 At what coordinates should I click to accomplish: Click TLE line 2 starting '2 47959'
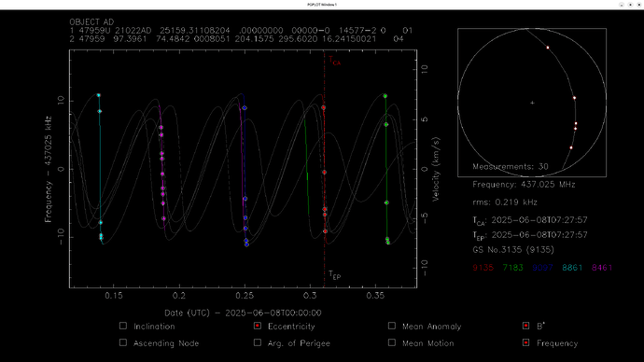(236, 39)
